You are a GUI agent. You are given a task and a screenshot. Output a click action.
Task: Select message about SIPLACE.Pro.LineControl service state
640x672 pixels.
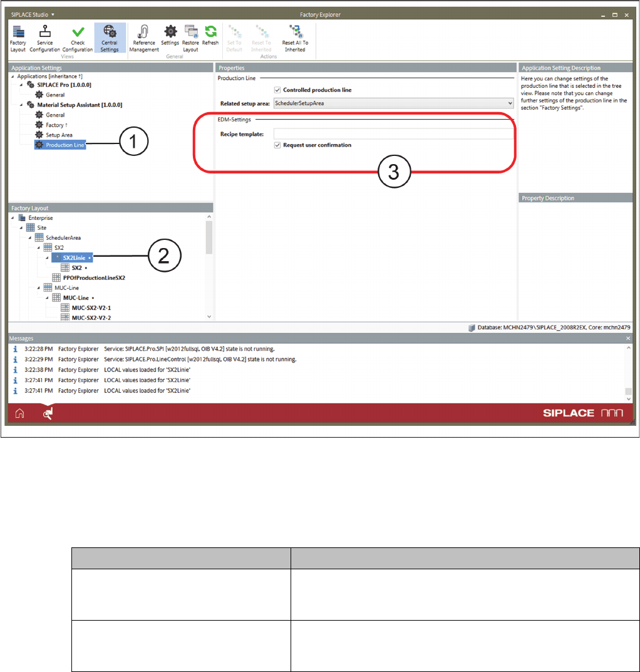click(x=200, y=359)
